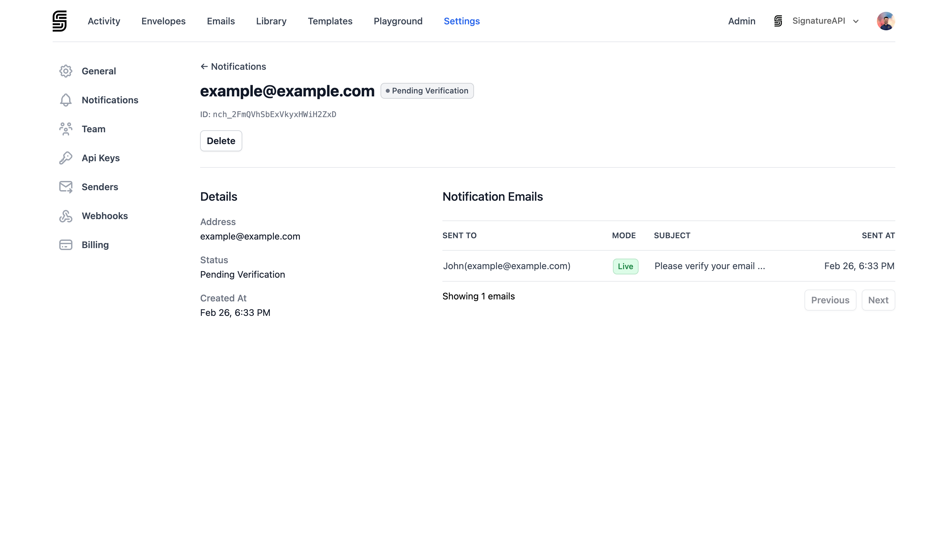Viewport: 948px width, 560px height.
Task: Click the Next pagination button
Action: [x=878, y=300]
